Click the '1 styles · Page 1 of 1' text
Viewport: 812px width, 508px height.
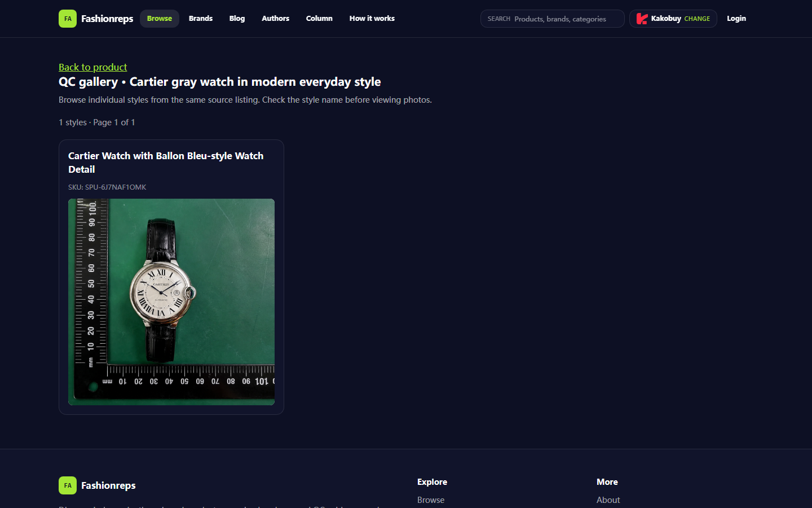pyautogui.click(x=97, y=122)
